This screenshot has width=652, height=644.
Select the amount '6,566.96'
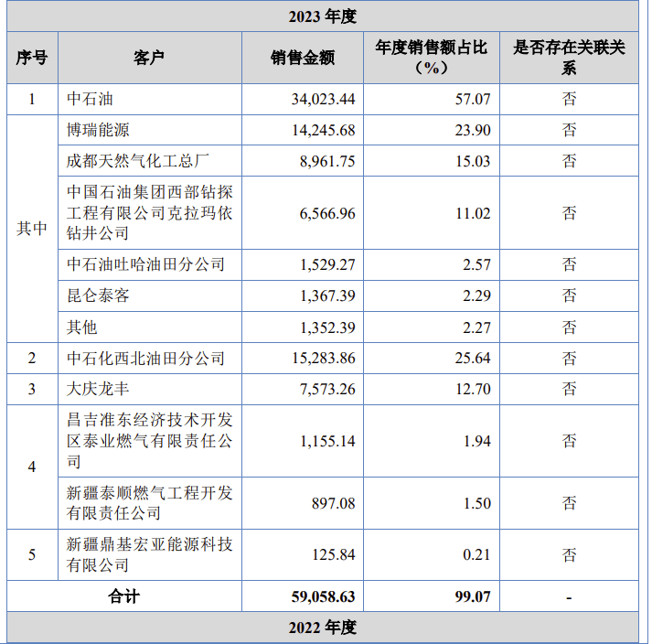click(327, 213)
